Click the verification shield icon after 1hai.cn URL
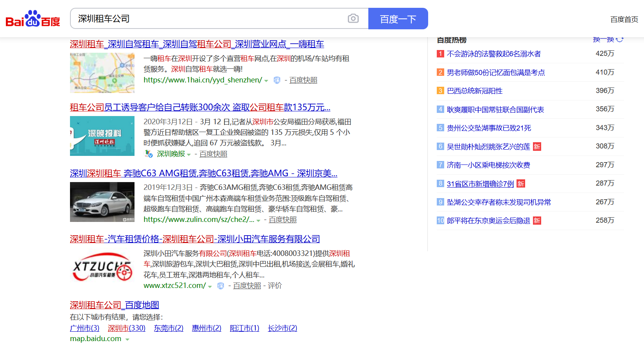644x345 pixels. [277, 80]
